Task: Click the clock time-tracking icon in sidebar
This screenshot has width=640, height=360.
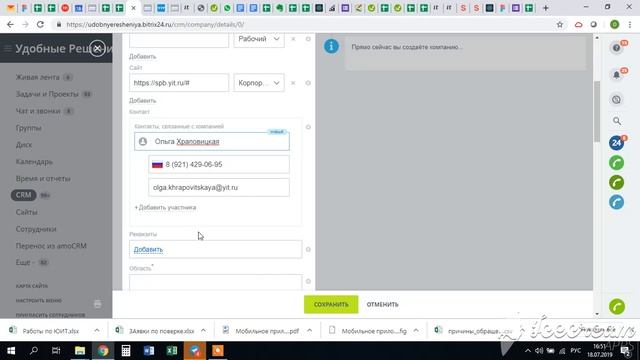Action: (617, 100)
